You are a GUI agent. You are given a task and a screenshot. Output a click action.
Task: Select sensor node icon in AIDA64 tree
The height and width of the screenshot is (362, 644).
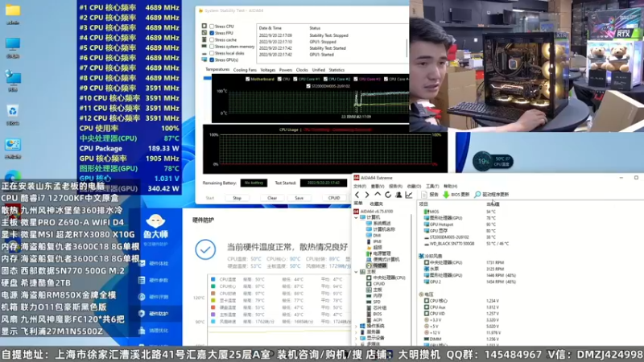pyautogui.click(x=369, y=265)
